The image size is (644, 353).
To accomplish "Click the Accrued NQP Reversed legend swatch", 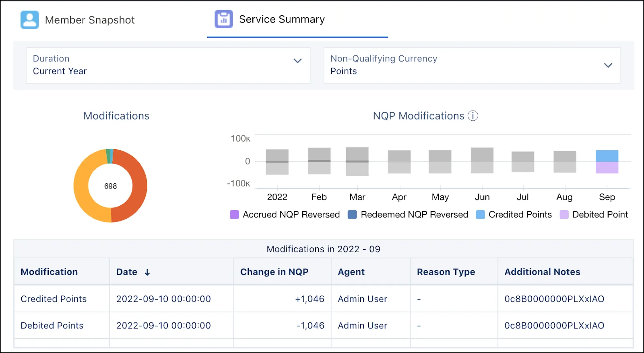I will point(234,215).
